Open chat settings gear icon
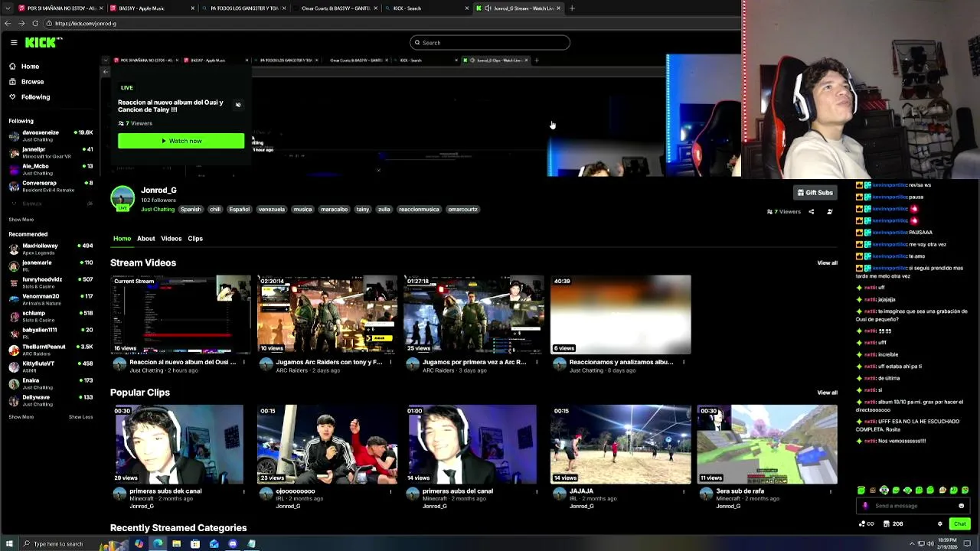The image size is (980, 551). pyautogui.click(x=939, y=524)
